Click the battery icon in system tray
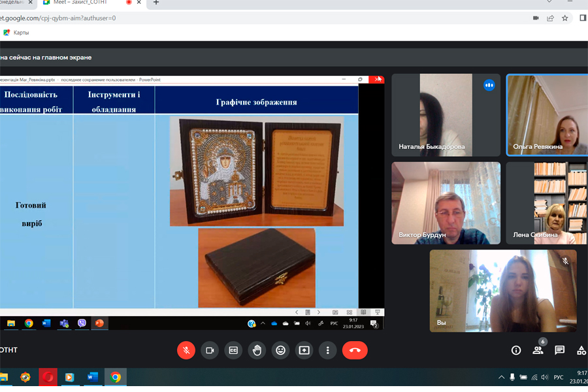The height and width of the screenshot is (392, 588). pyautogui.click(x=523, y=378)
